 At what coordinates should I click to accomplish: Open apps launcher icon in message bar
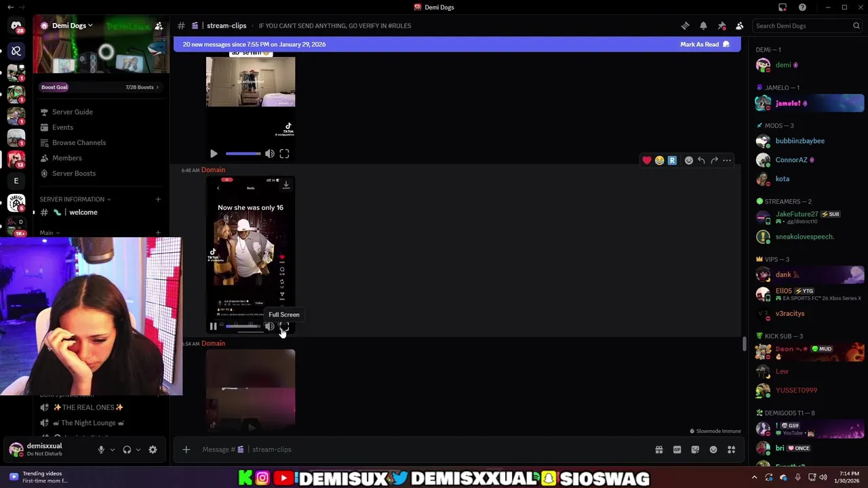(731, 449)
